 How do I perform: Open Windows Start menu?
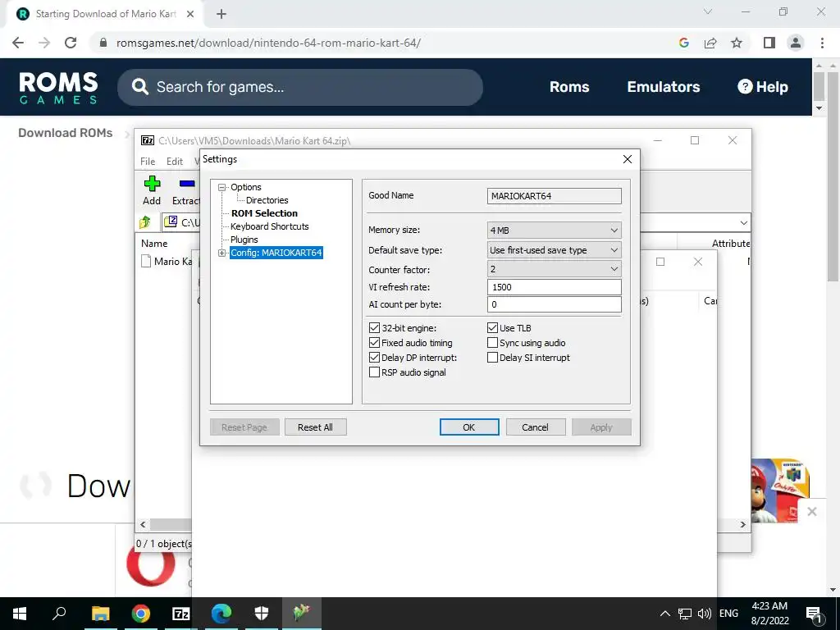click(x=20, y=614)
